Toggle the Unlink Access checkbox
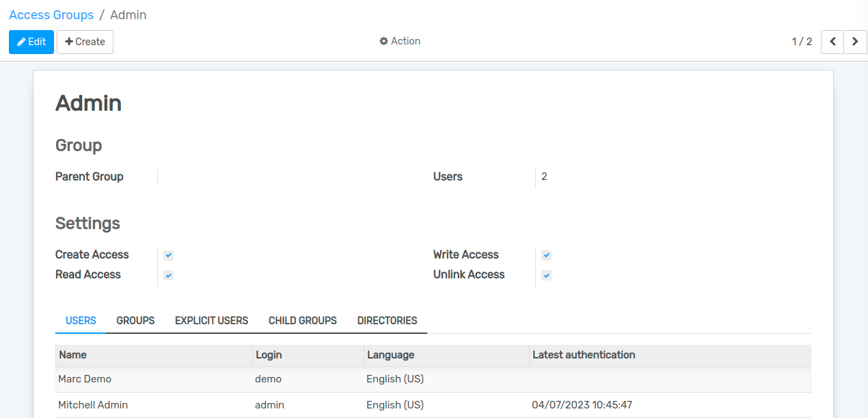Image resolution: width=868 pixels, height=418 pixels. (x=546, y=275)
